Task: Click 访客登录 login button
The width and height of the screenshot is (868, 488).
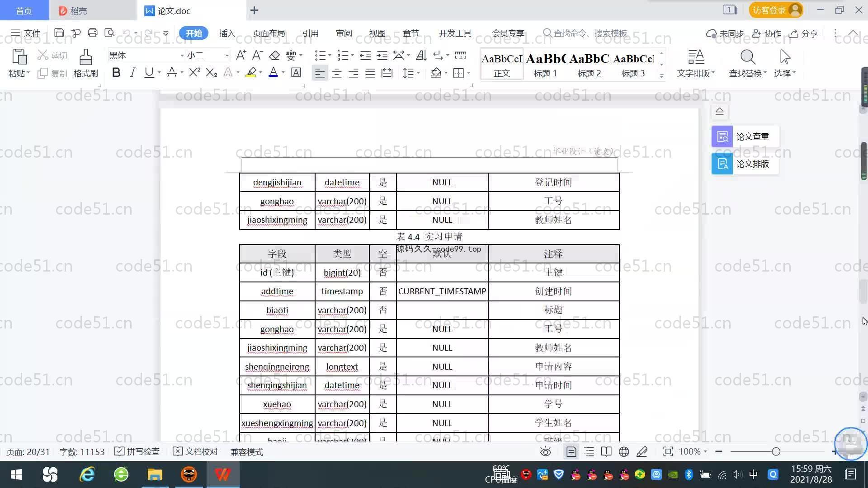Action: [776, 10]
